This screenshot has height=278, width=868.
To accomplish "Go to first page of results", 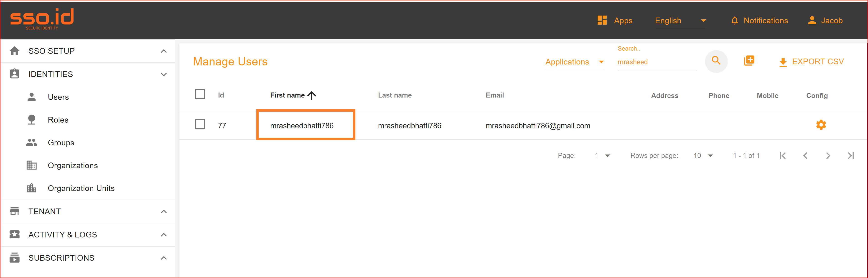I will click(x=782, y=156).
